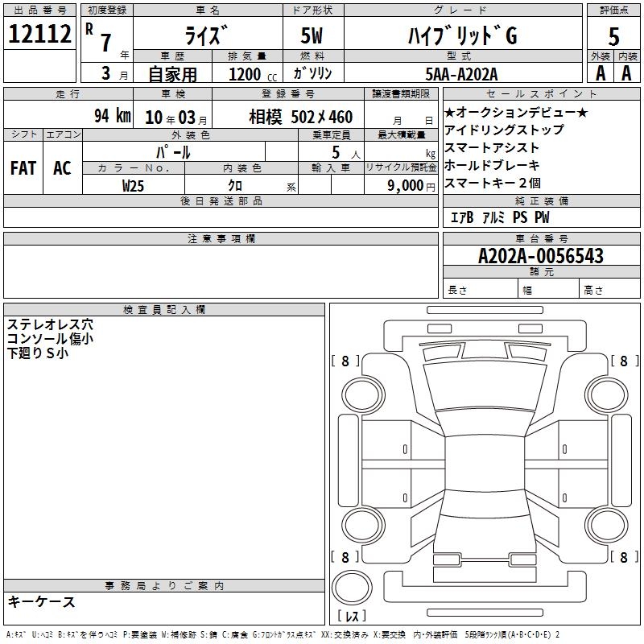
Task: Select the office notice キーケース
Action: coord(42,601)
